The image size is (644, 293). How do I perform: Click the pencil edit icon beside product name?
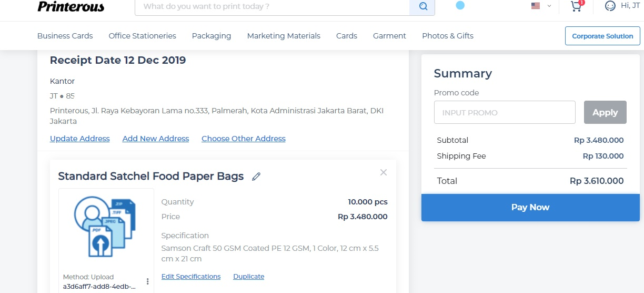point(256,177)
